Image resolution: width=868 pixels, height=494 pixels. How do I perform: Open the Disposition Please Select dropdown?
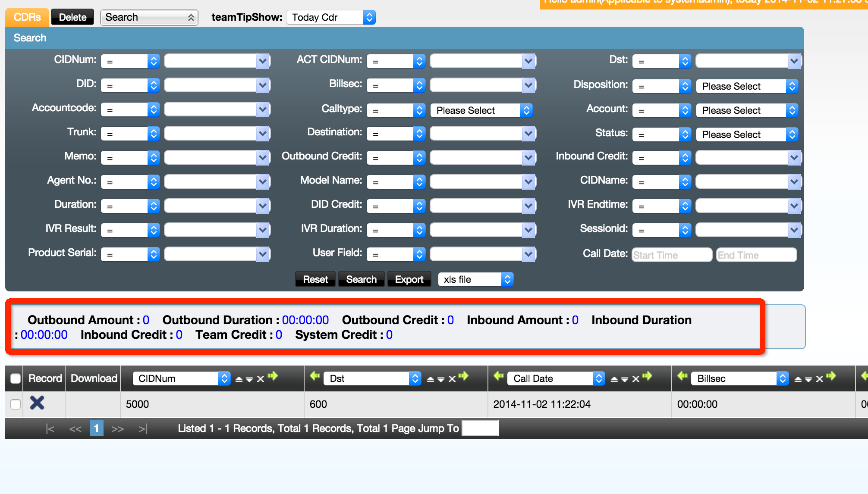[747, 86]
